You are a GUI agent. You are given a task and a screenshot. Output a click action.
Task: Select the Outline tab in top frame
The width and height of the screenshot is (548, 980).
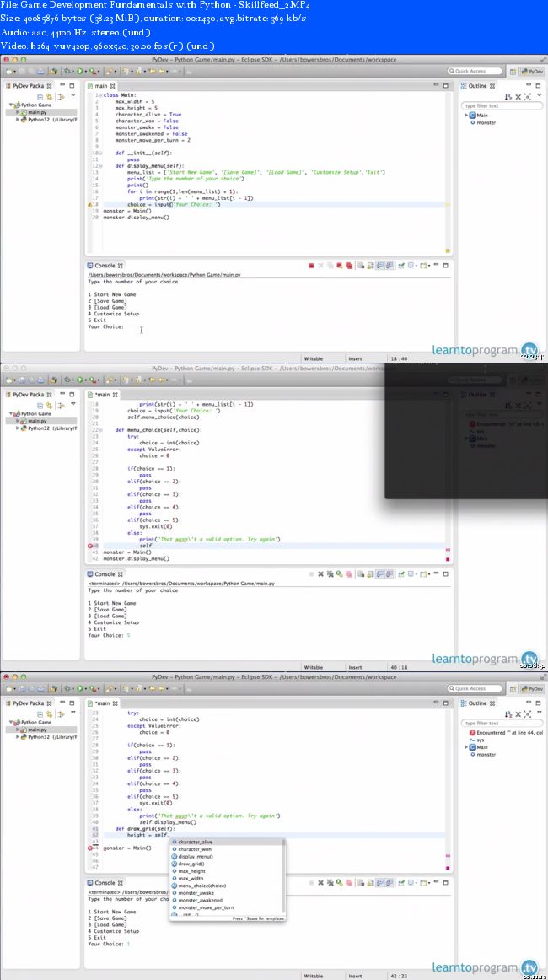tap(478, 86)
